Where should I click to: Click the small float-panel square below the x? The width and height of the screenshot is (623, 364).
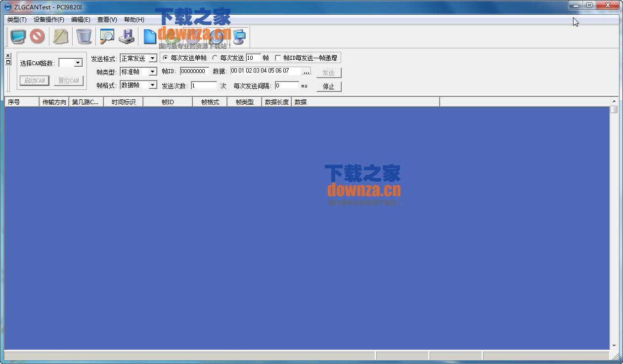click(8, 62)
